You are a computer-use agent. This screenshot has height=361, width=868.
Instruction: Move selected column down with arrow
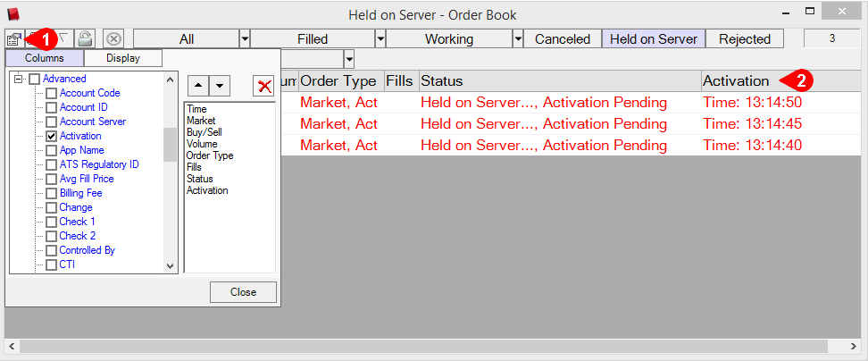click(220, 85)
